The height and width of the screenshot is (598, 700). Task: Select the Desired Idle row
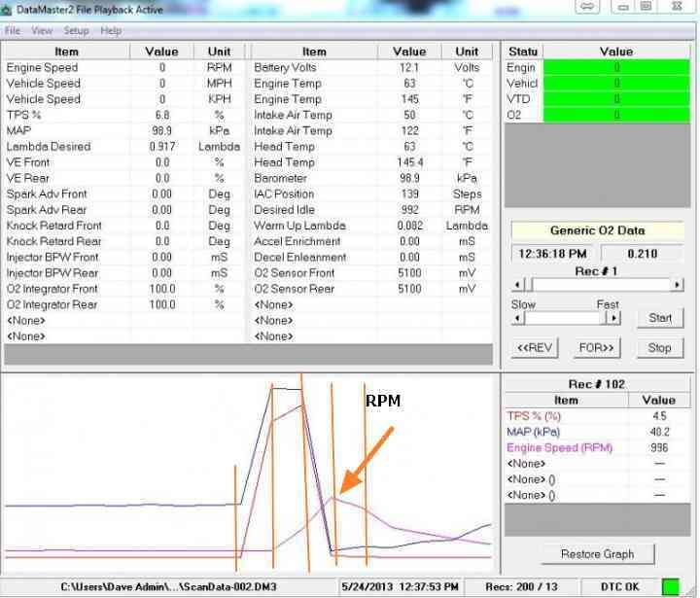[x=371, y=210]
